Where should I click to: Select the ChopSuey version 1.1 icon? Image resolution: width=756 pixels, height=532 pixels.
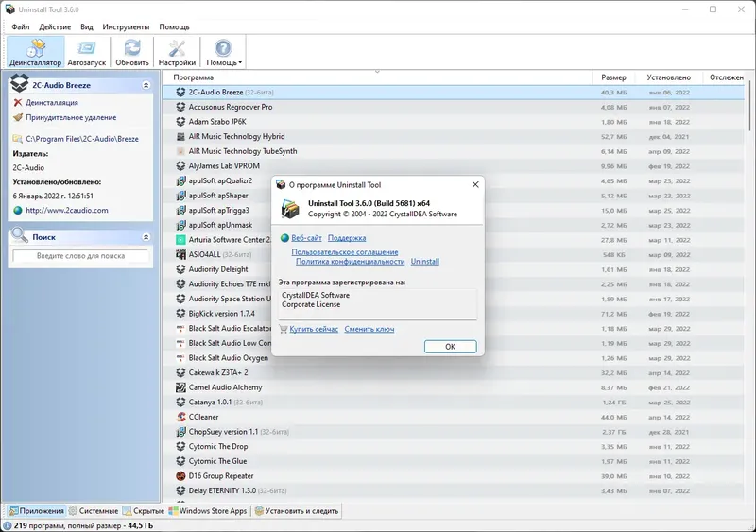pyautogui.click(x=180, y=432)
